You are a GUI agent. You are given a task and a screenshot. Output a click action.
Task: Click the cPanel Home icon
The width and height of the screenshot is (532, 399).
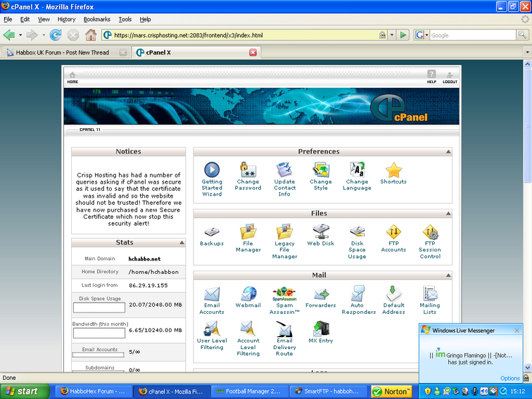pyautogui.click(x=72, y=77)
